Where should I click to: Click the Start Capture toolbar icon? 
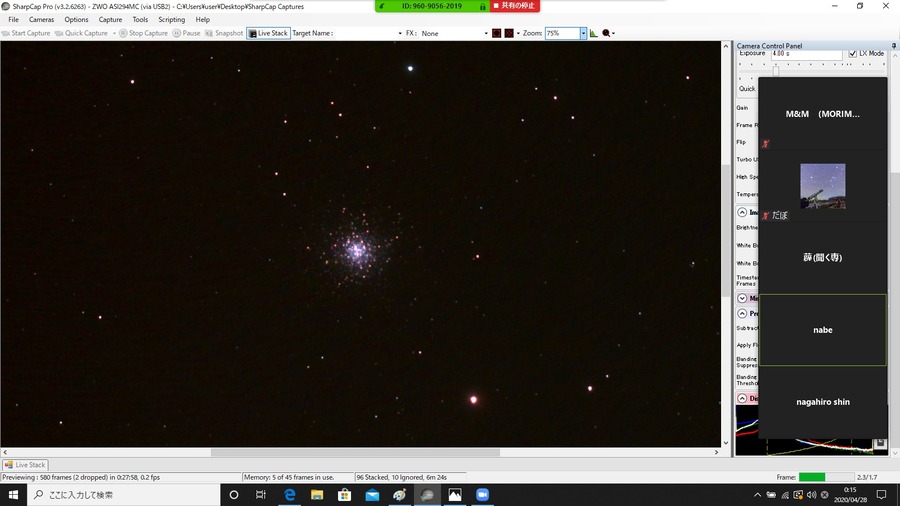coord(6,33)
